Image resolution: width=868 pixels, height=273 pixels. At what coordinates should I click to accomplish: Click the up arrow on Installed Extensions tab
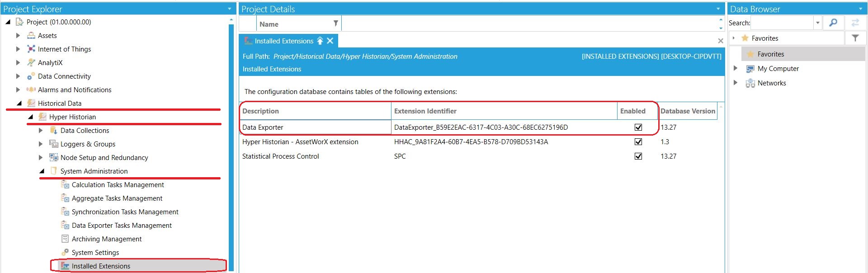(320, 41)
